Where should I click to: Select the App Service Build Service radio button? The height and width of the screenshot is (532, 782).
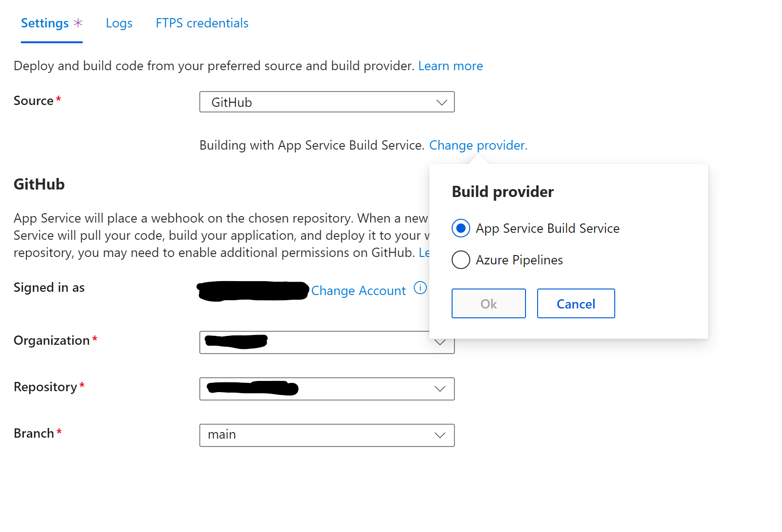click(460, 228)
